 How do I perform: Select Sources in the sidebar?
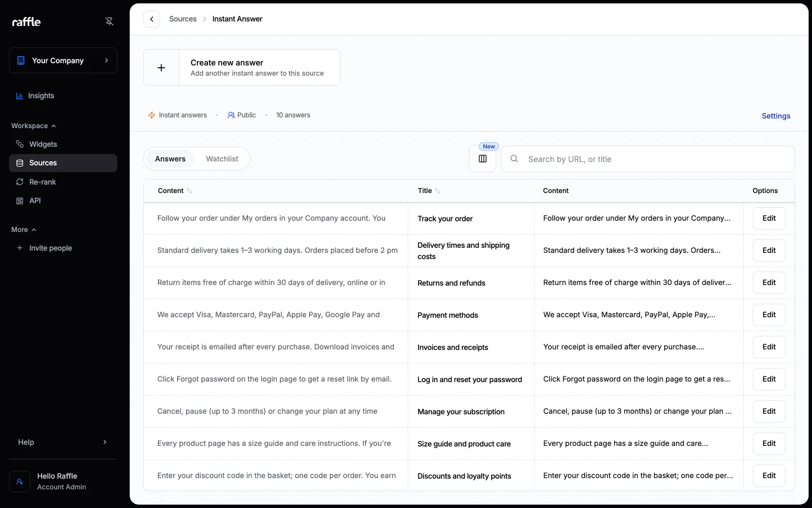[x=63, y=163]
